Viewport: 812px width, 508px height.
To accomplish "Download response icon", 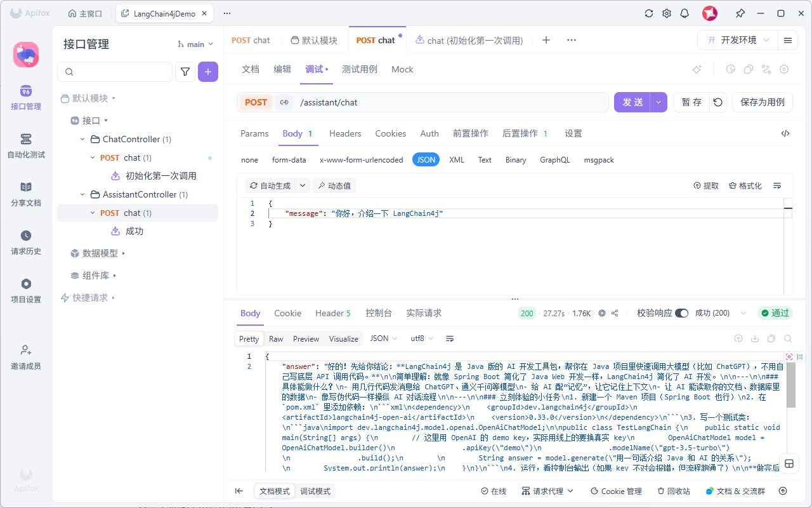I will pyautogui.click(x=755, y=338).
